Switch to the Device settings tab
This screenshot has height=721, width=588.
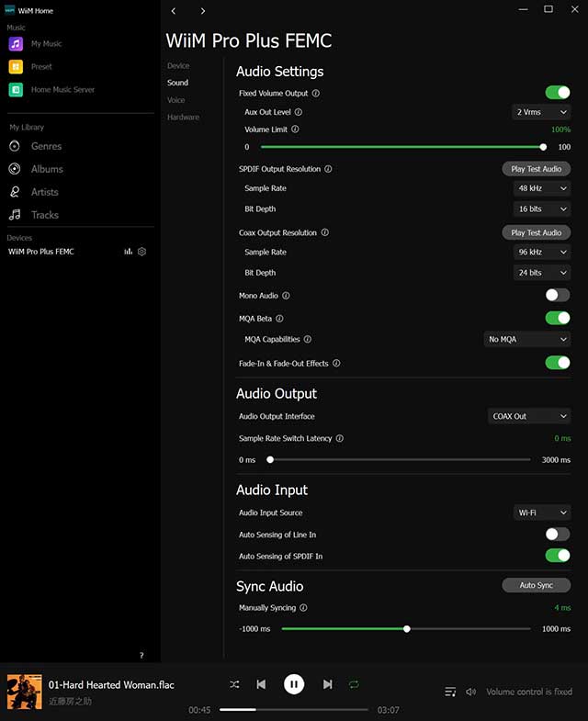pyautogui.click(x=178, y=66)
